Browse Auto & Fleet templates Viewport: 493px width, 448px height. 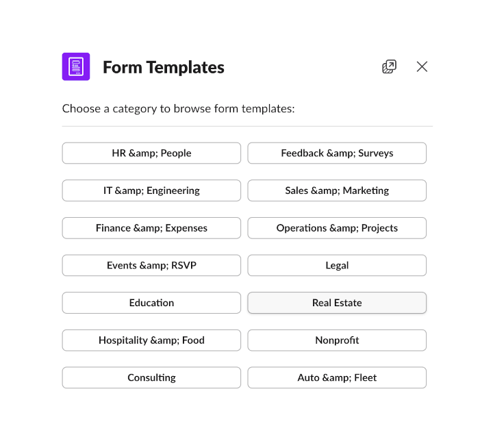click(337, 377)
